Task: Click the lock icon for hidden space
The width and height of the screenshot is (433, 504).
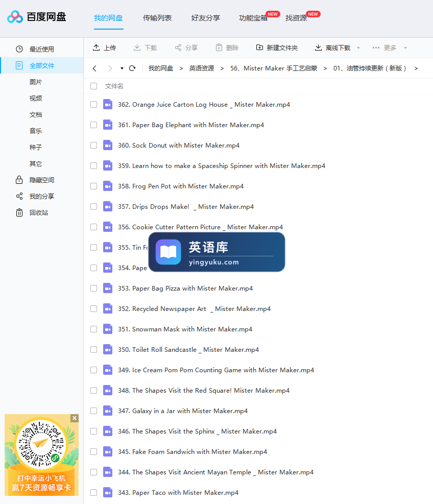Action: pos(19,180)
